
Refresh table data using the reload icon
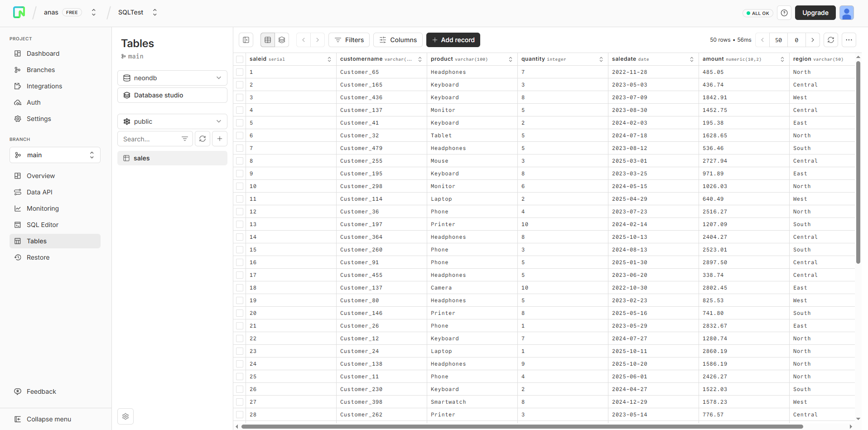coord(830,40)
